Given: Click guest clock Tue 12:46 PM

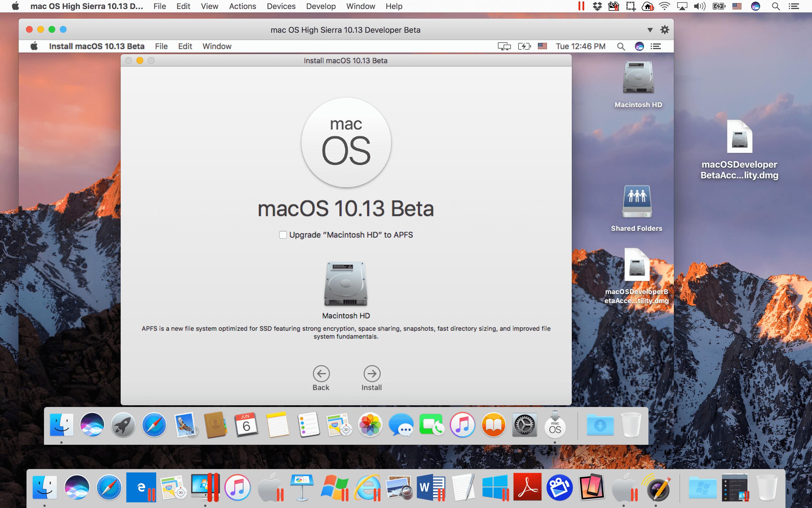Looking at the screenshot, I should [581, 46].
